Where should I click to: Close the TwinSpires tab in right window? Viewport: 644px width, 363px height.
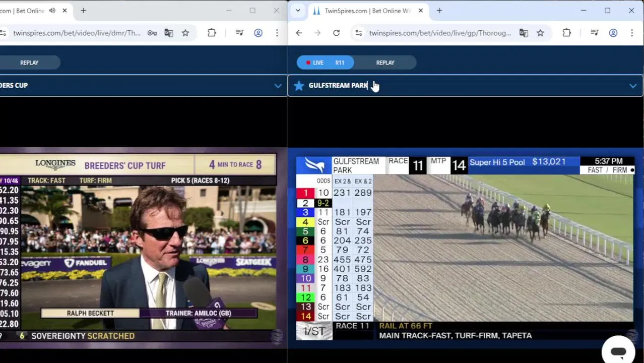[421, 11]
